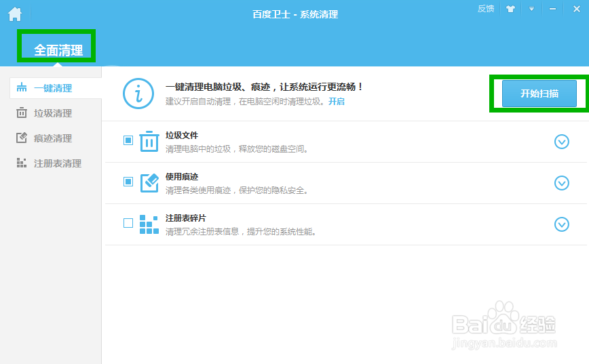Switch to the 全面清理 tab

[58, 50]
